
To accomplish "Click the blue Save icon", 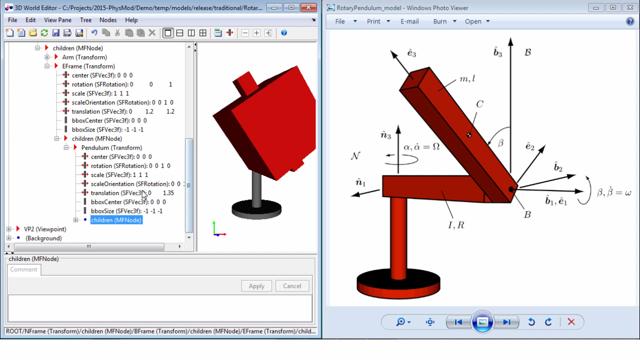I will click(x=56, y=33).
